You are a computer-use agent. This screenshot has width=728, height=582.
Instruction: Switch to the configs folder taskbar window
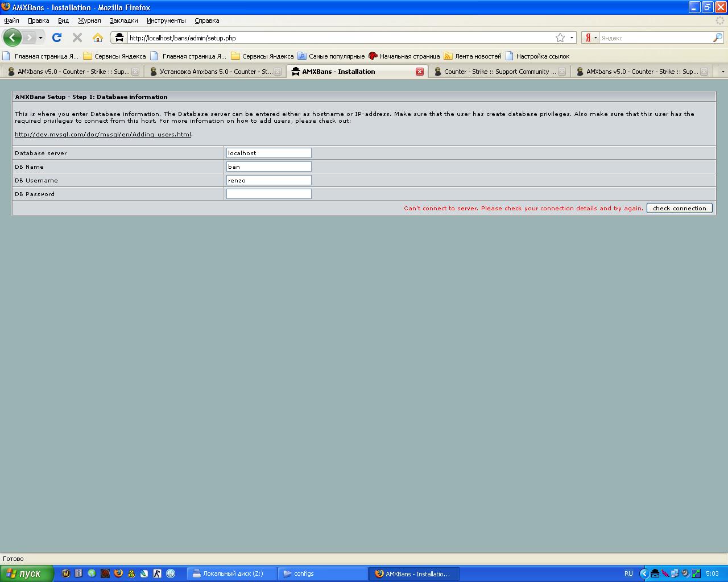tap(323, 573)
